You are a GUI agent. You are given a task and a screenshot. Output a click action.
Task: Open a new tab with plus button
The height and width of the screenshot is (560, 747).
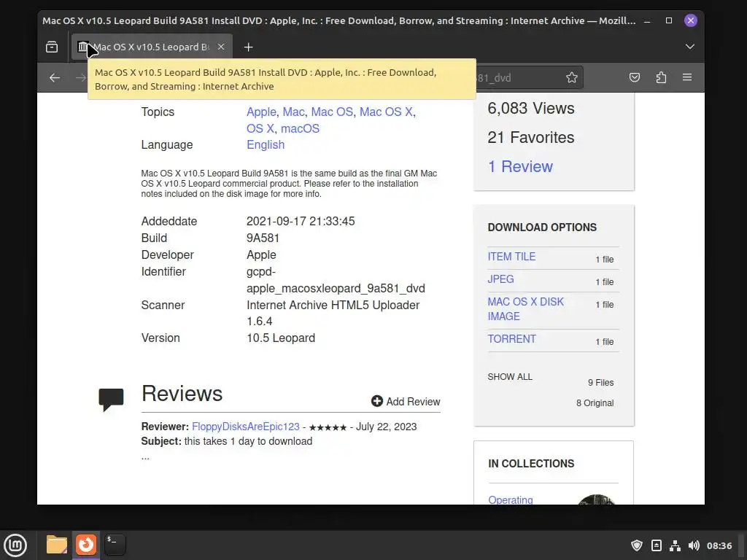248,47
